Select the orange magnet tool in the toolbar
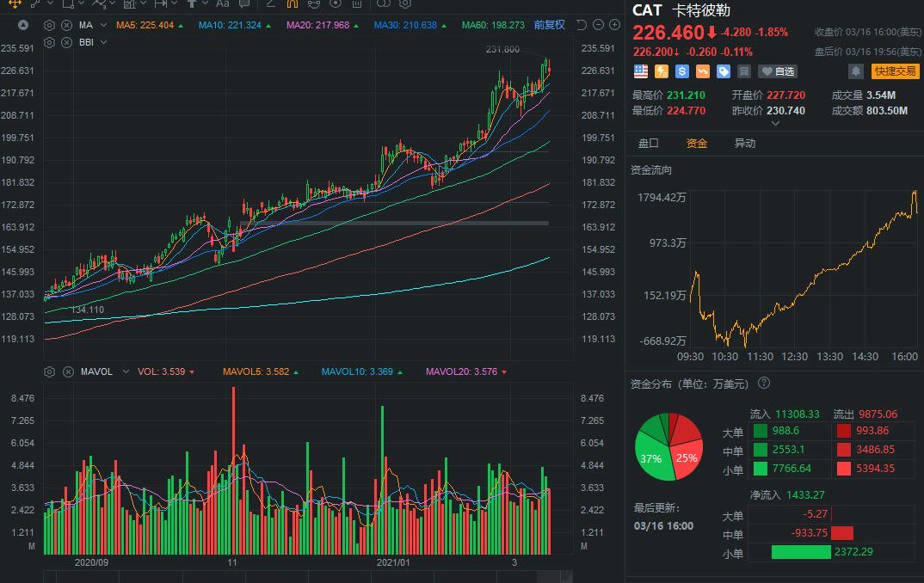924x583 pixels. coord(292,3)
